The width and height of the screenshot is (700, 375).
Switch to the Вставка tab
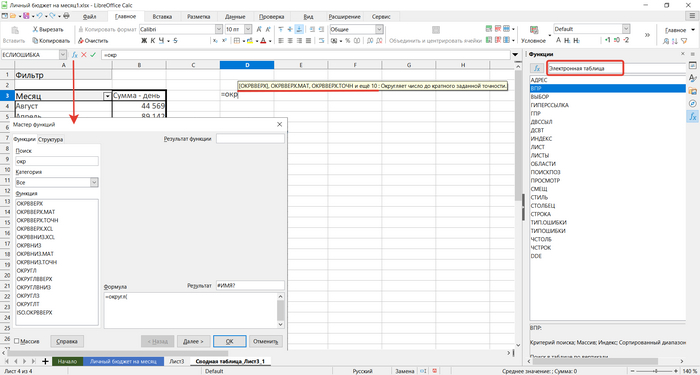[162, 17]
